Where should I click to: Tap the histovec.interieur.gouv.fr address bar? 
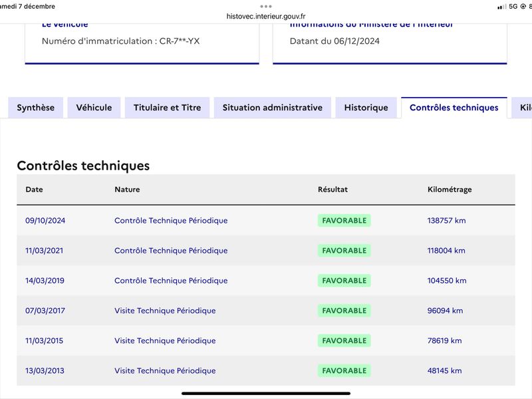266,16
